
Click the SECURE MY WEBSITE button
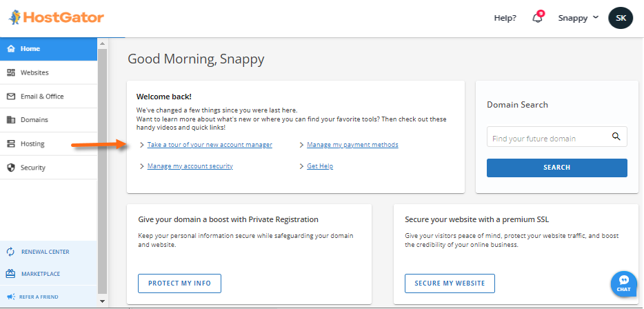click(450, 283)
